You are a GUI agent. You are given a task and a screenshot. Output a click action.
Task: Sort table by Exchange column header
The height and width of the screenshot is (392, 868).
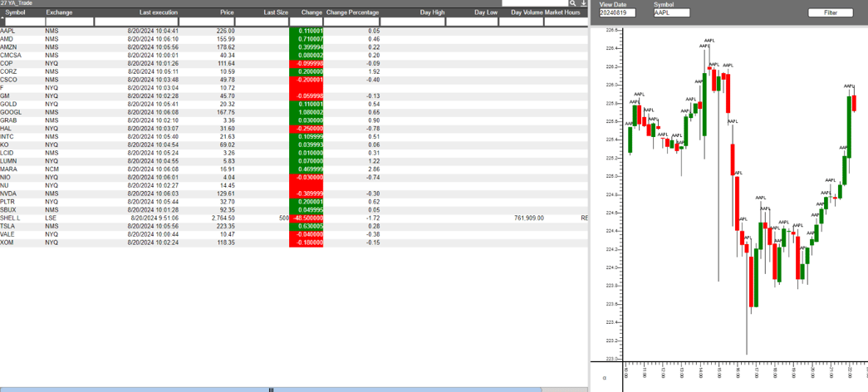[x=59, y=12]
